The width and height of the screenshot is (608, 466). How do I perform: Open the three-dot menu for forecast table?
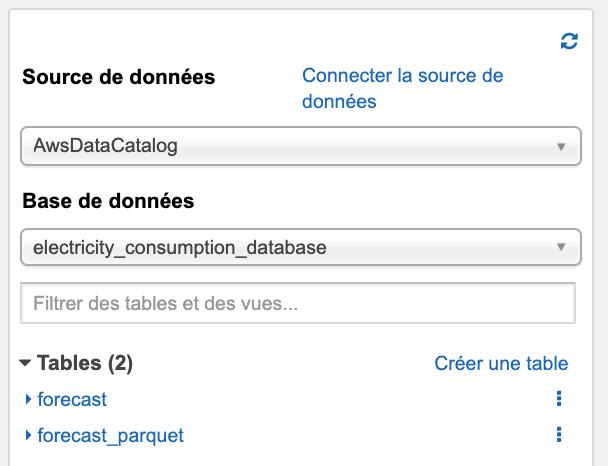pos(559,399)
